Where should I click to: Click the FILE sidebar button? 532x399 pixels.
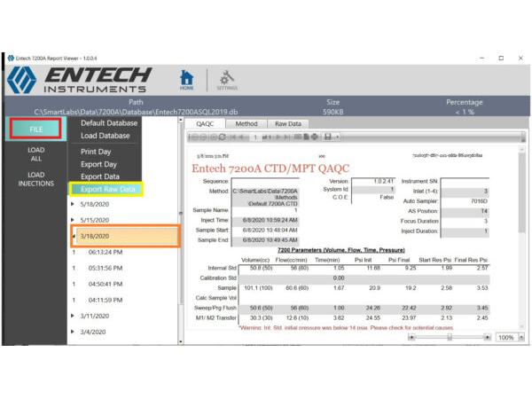(35, 129)
